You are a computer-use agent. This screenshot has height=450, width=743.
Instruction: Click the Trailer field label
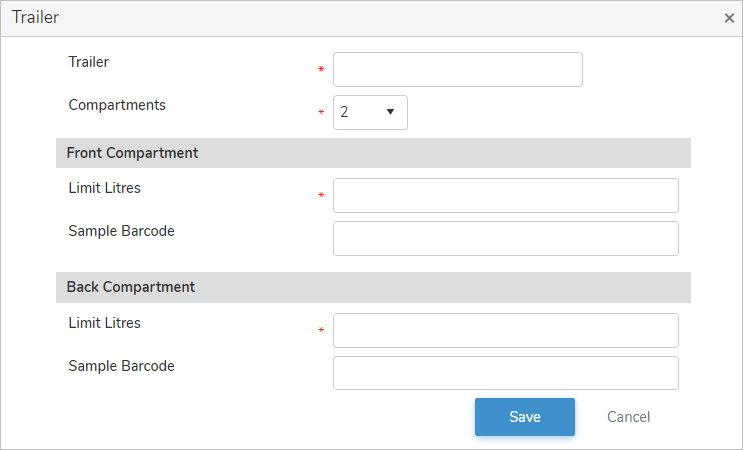point(89,62)
